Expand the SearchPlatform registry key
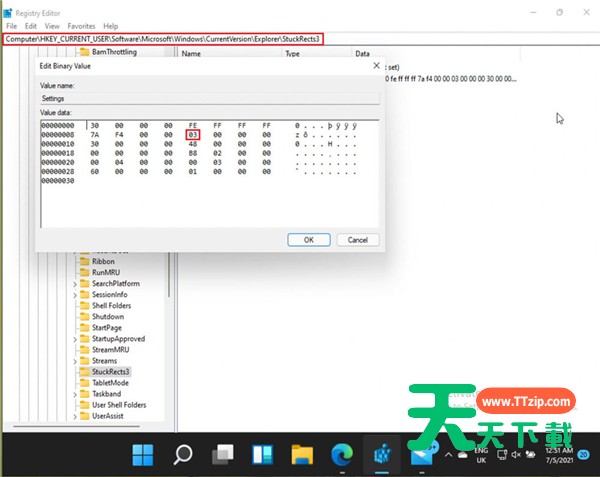 point(74,284)
